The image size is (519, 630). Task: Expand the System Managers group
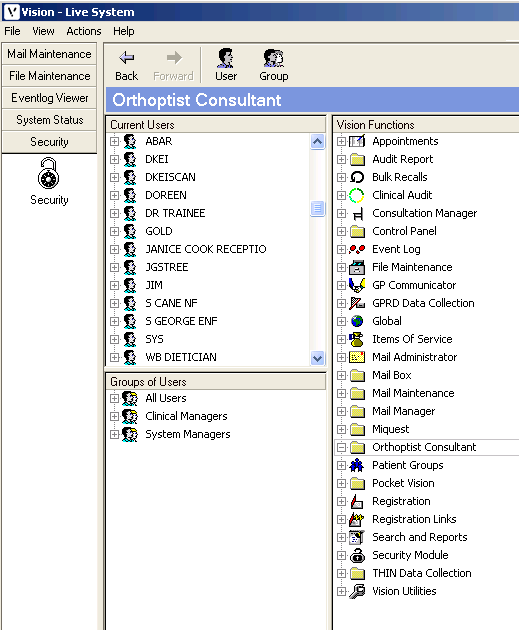(114, 434)
